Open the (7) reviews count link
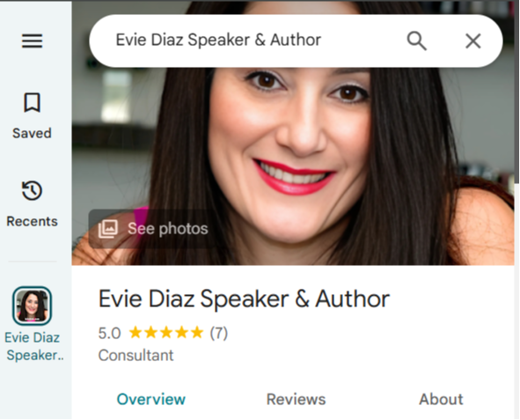Screen dimensions: 520x420 (x=219, y=333)
